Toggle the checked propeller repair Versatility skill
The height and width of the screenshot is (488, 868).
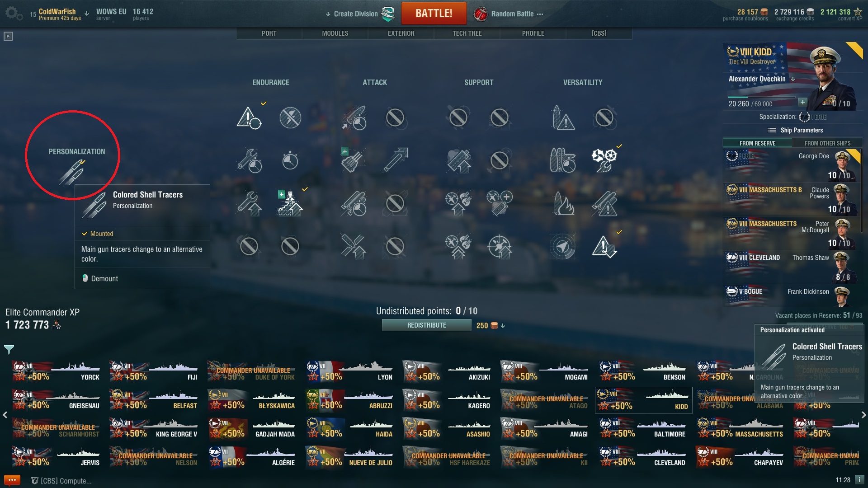pyautogui.click(x=604, y=160)
